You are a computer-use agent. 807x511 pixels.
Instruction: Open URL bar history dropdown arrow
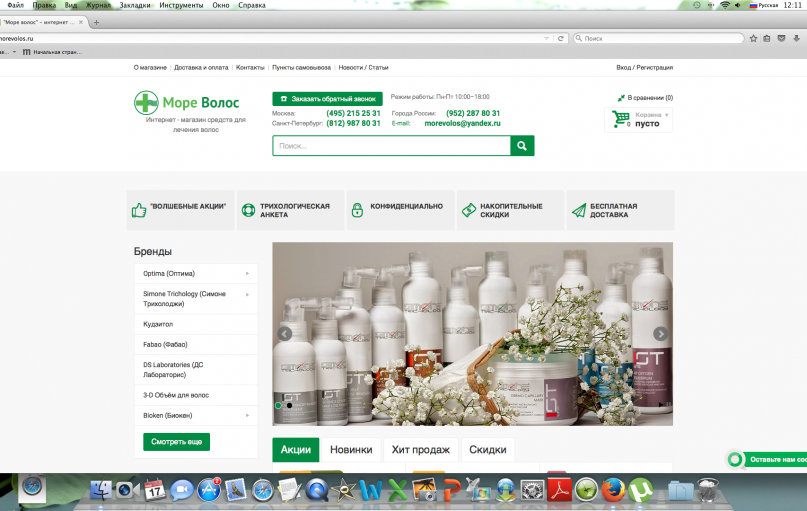coord(546,39)
